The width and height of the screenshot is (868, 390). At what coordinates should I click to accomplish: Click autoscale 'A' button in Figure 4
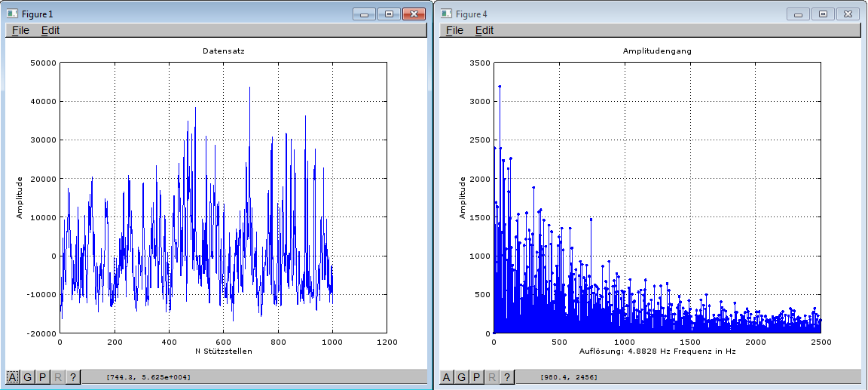pos(447,377)
